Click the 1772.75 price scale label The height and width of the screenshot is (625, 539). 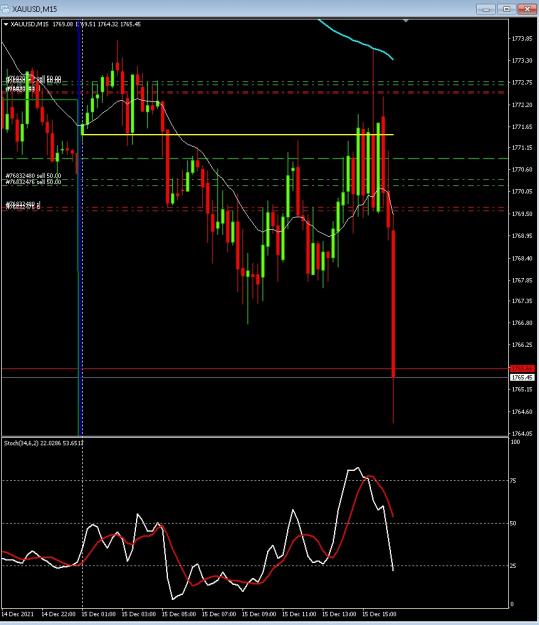522,83
